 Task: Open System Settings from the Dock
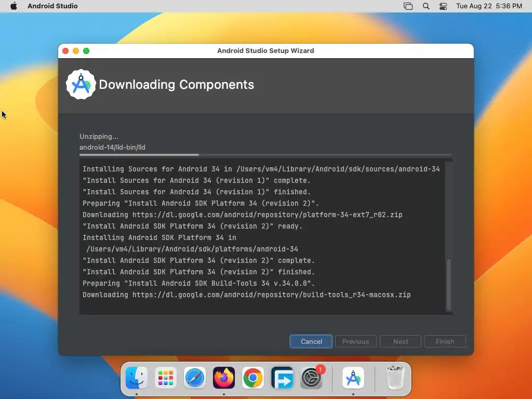coord(311,378)
